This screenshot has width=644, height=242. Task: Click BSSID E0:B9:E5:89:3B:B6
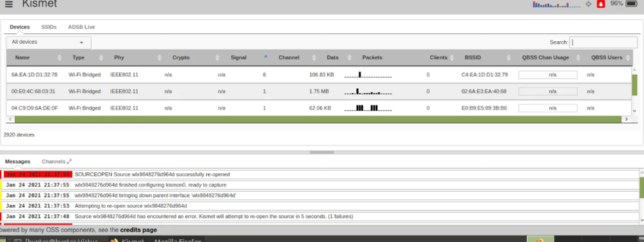[x=484, y=108]
